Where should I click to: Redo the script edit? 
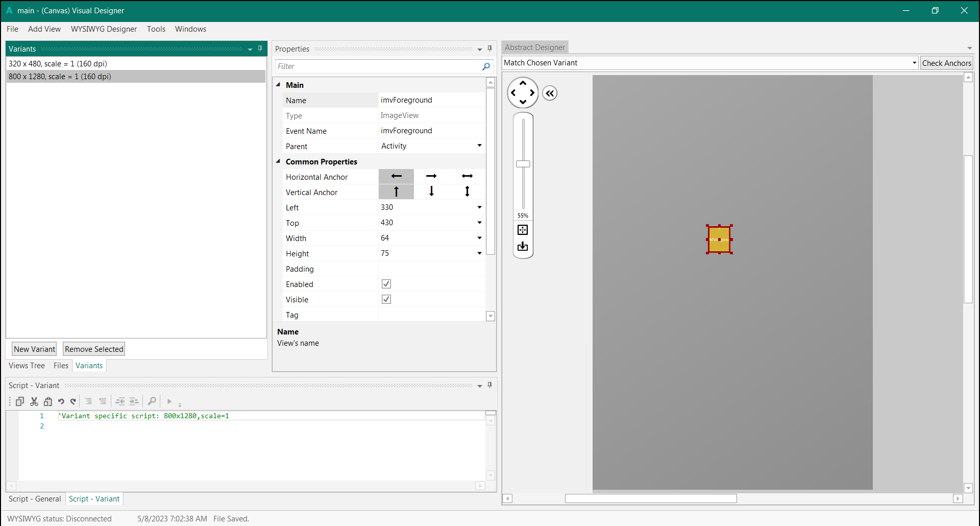[73, 401]
